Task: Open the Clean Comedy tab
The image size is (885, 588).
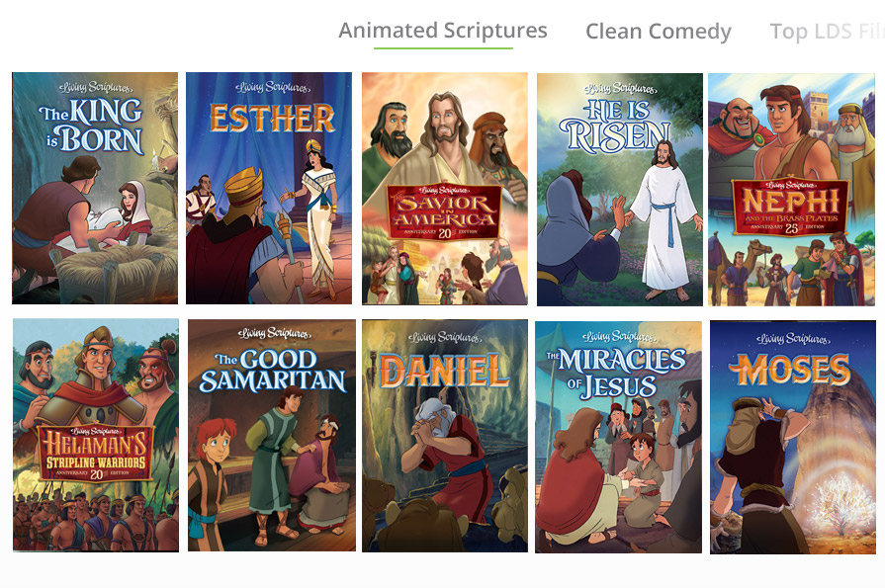Action: coord(659,32)
